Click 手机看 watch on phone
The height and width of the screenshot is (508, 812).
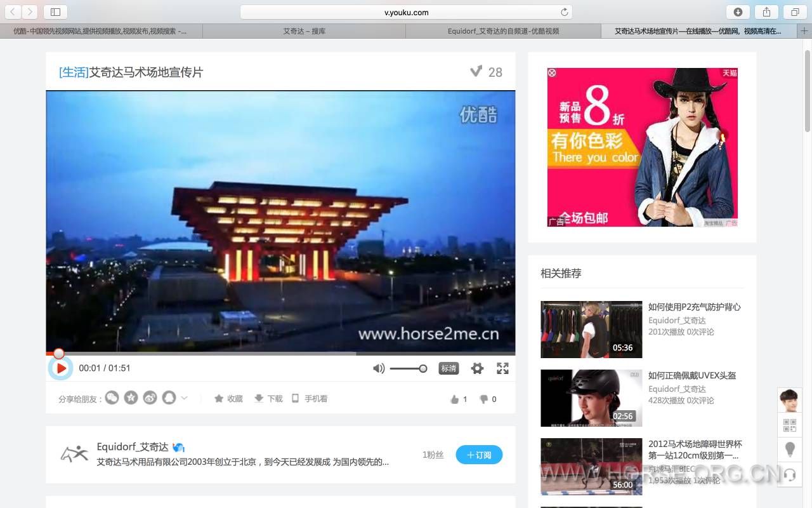(310, 399)
